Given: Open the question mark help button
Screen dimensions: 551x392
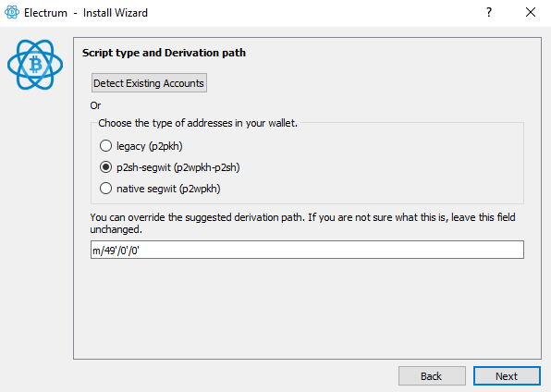Looking at the screenshot, I should (489, 13).
